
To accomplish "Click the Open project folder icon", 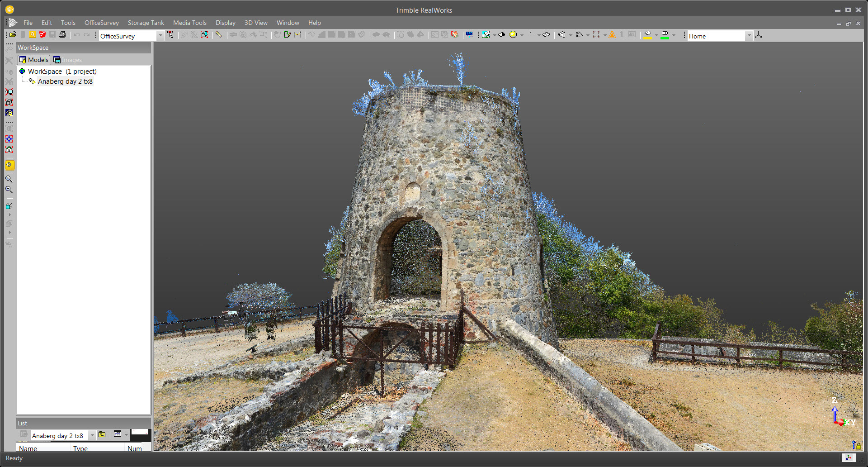I will pyautogui.click(x=13, y=35).
